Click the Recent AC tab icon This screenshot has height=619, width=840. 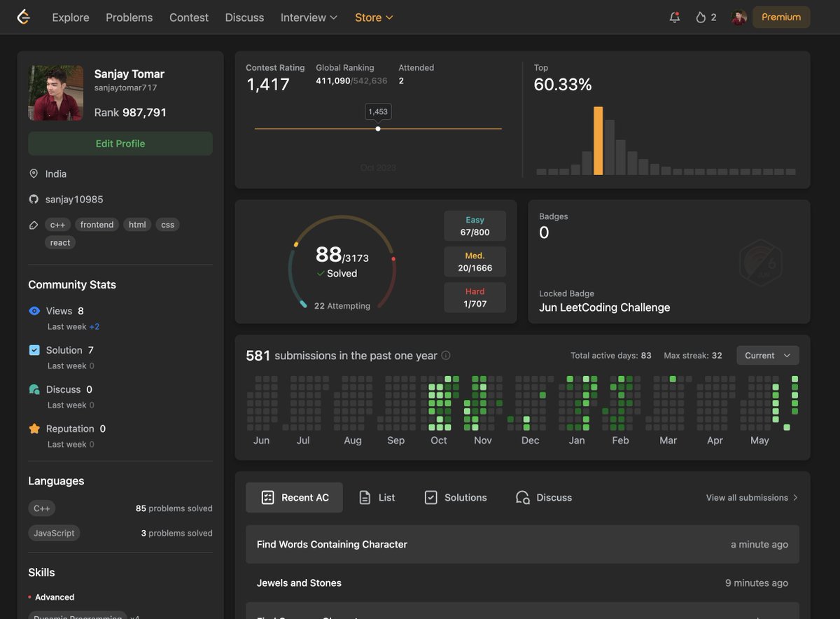[x=267, y=498]
